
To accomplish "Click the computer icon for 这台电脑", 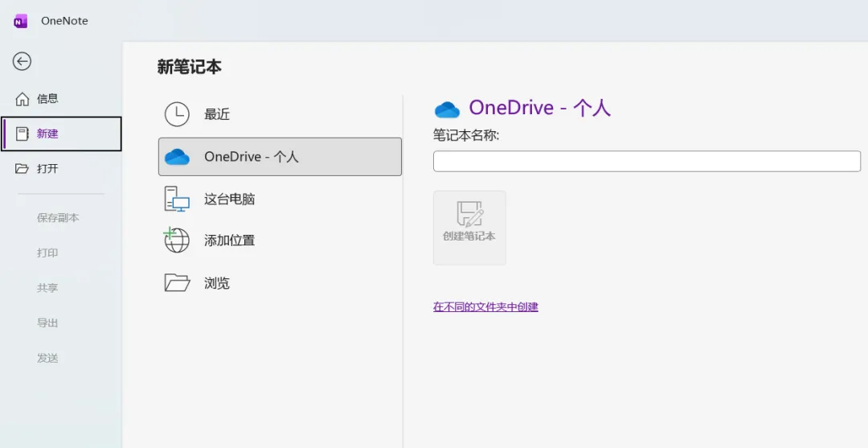I will pos(177,199).
